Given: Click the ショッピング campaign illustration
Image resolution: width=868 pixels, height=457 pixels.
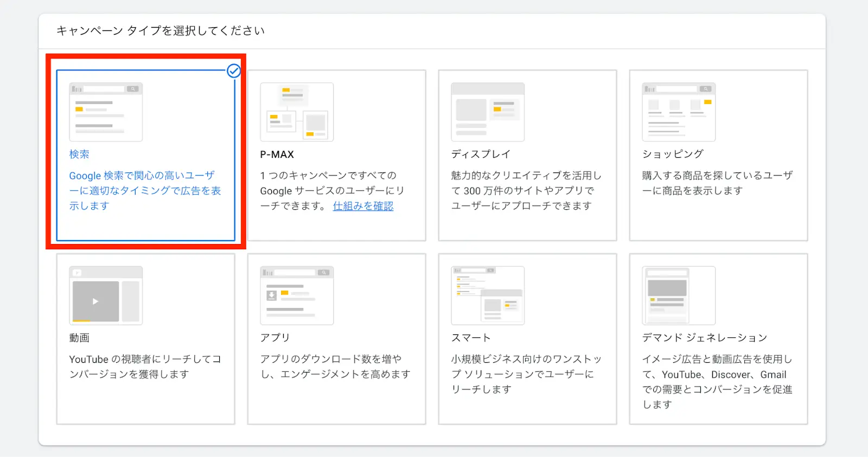Looking at the screenshot, I should pos(679,112).
